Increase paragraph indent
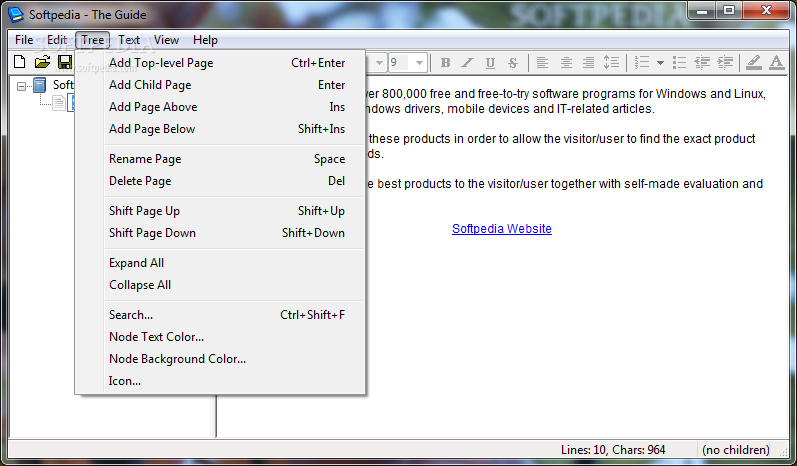Viewport: 797px width, 466px height. (x=725, y=63)
